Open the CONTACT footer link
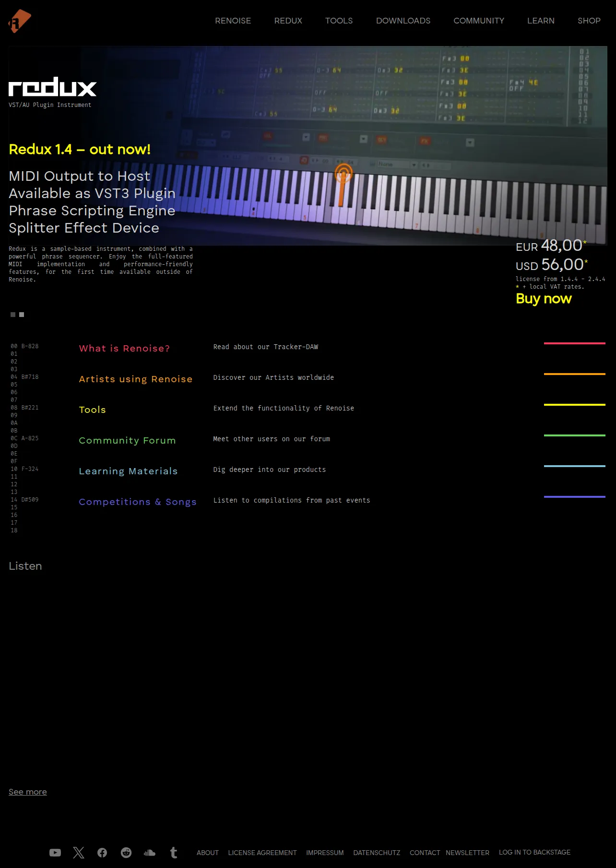 pyautogui.click(x=425, y=853)
